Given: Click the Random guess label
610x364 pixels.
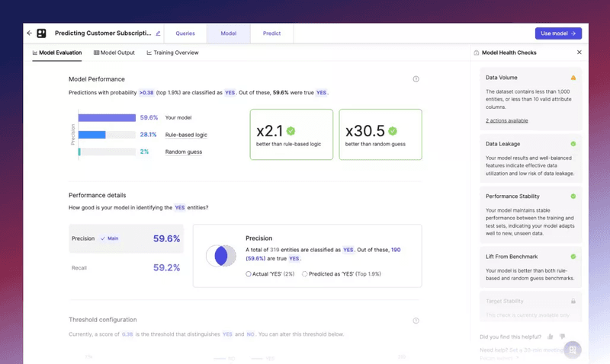Looking at the screenshot, I should click(184, 152).
